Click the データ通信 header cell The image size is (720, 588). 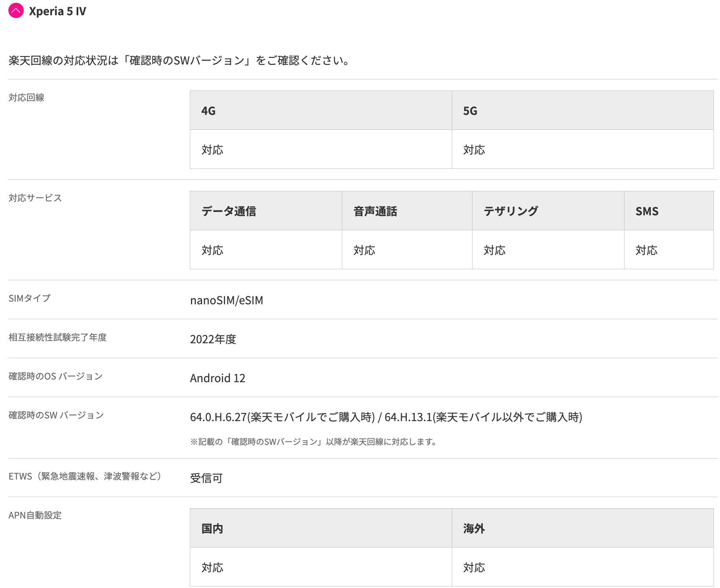click(x=266, y=211)
